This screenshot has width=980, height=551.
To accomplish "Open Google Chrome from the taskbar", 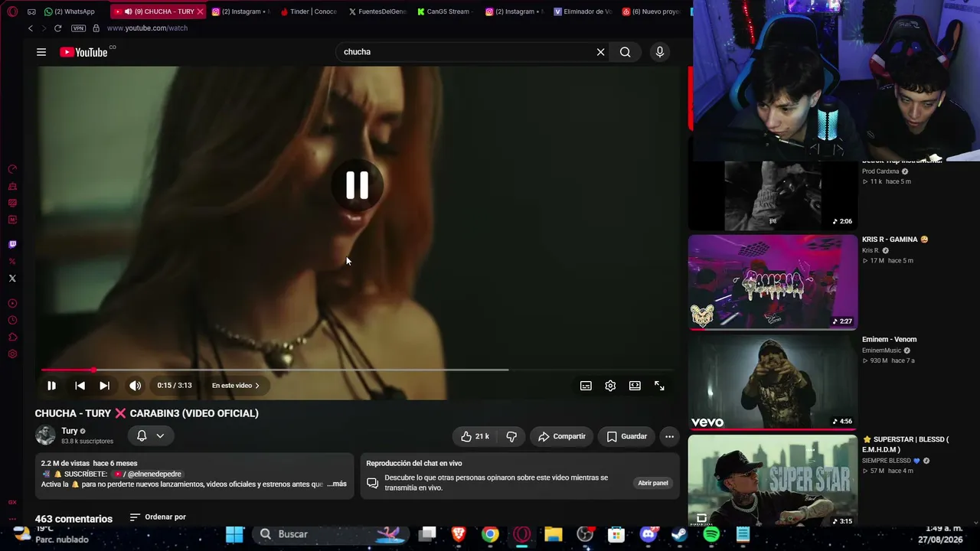I will (490, 534).
